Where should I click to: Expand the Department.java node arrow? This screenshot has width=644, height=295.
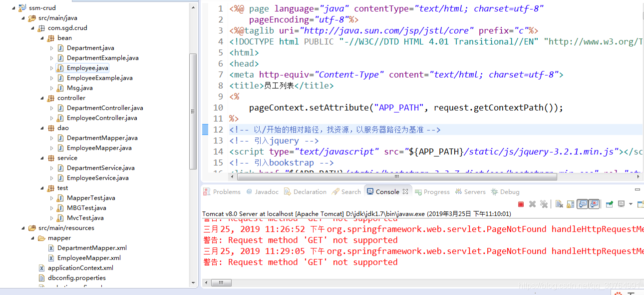(52, 48)
